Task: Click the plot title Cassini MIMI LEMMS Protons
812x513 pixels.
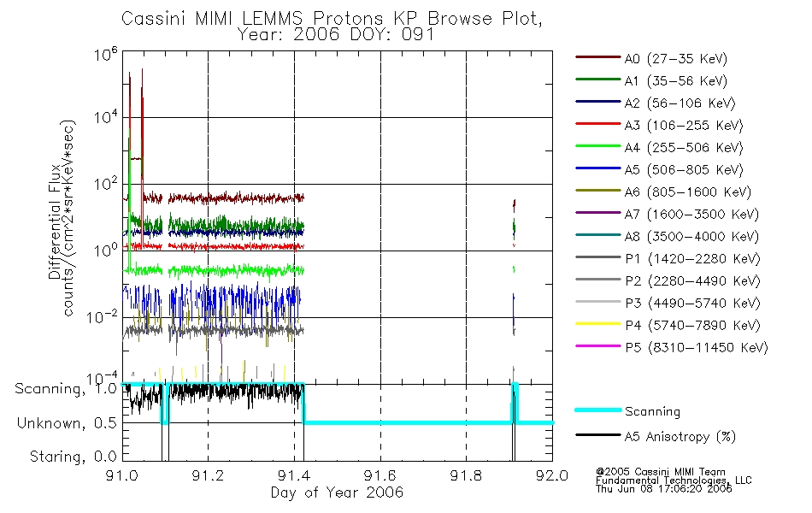Action: pos(332,19)
